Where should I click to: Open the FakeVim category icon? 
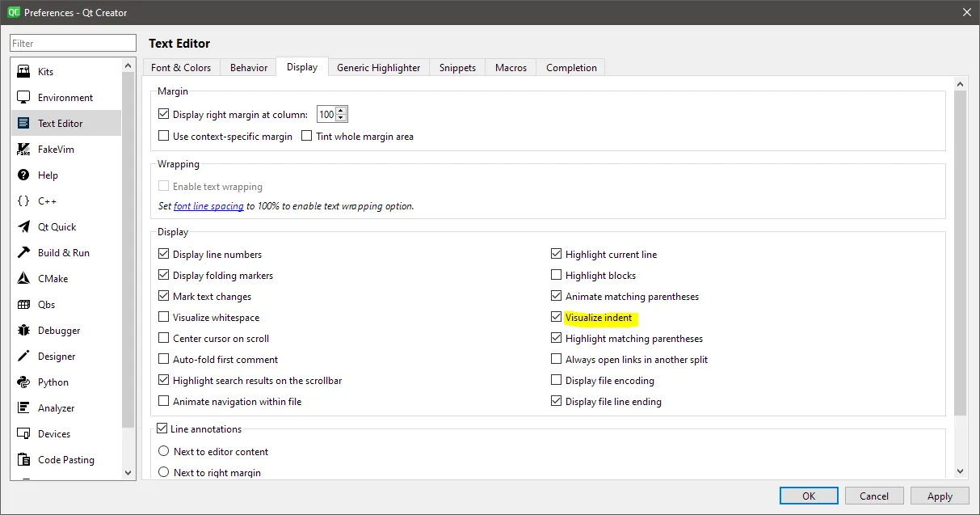pos(23,149)
